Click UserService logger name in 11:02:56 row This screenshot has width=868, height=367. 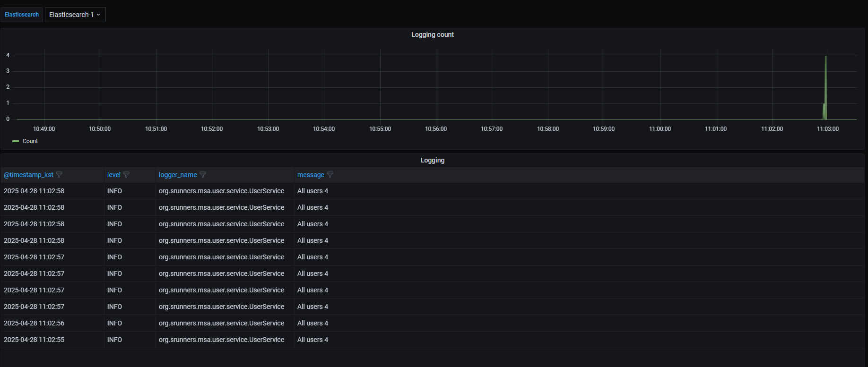pos(222,323)
